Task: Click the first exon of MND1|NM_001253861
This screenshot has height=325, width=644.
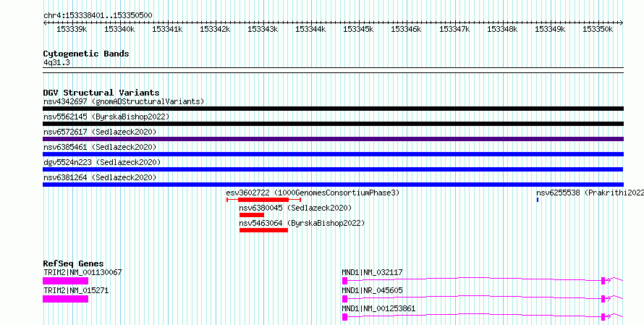Action: (344, 317)
